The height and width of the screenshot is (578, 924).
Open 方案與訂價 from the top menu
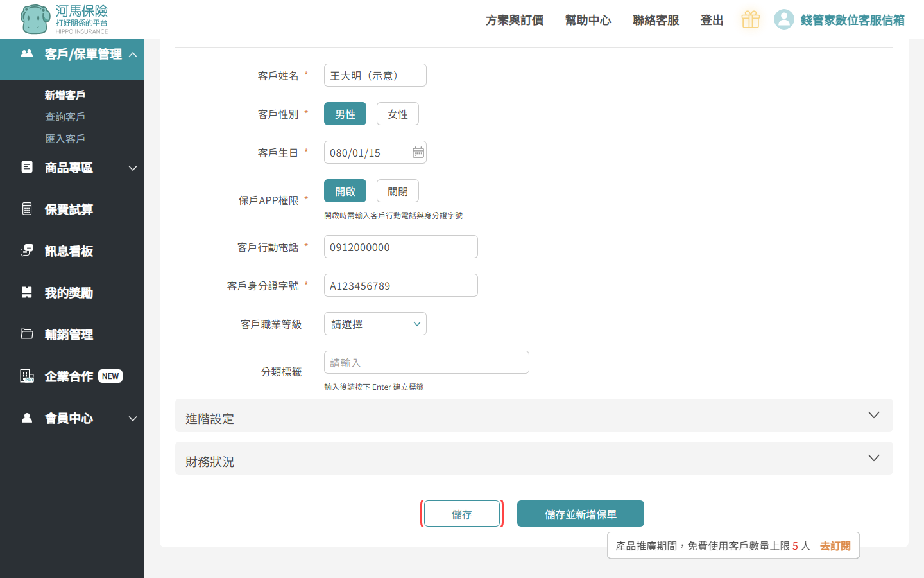[514, 20]
